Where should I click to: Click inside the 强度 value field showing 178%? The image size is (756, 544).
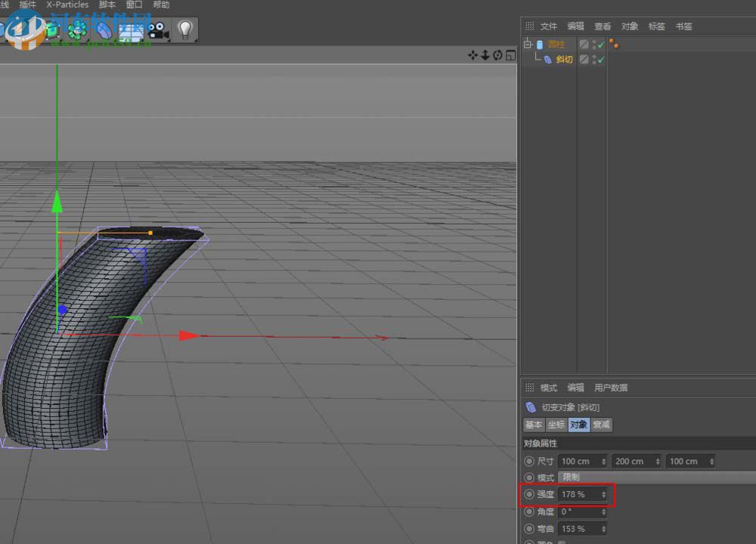pyautogui.click(x=575, y=495)
